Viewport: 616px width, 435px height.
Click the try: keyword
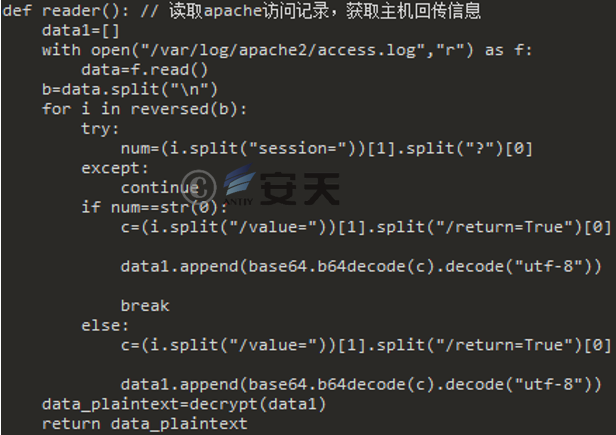pyautogui.click(x=100, y=129)
